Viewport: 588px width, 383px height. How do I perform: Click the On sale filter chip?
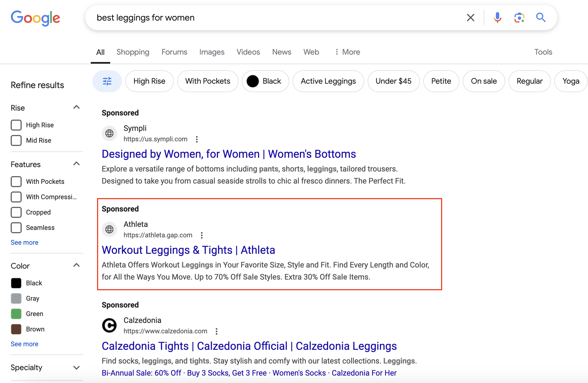tap(484, 81)
